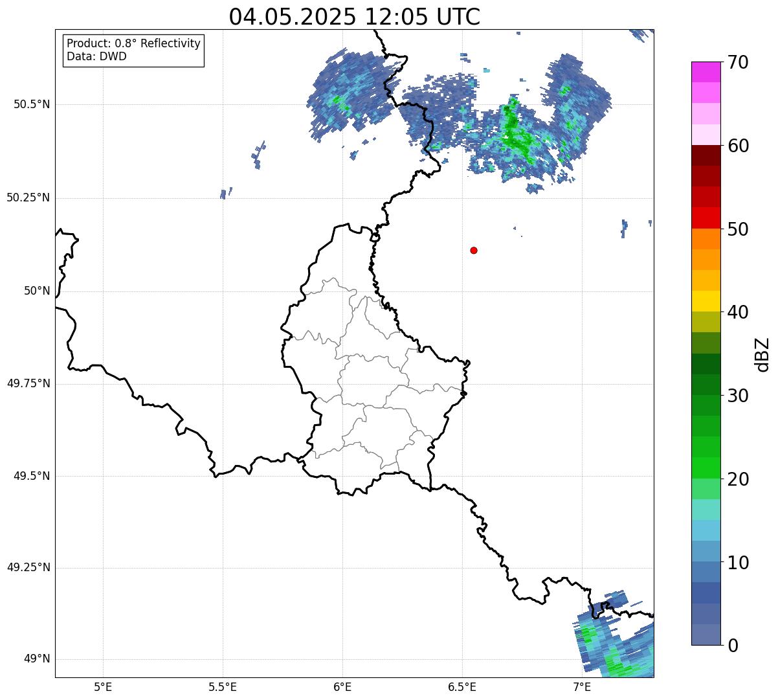This screenshot has width=778, height=700.
Task: Click the orange 48 dBZ colorbar segment
Action: pos(706,238)
